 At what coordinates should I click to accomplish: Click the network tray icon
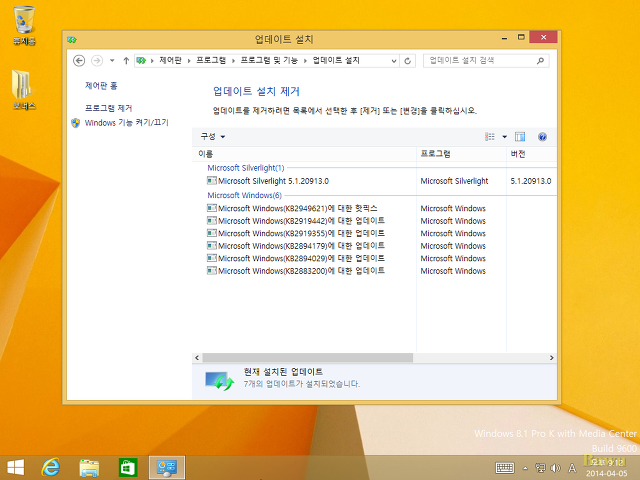(540, 468)
